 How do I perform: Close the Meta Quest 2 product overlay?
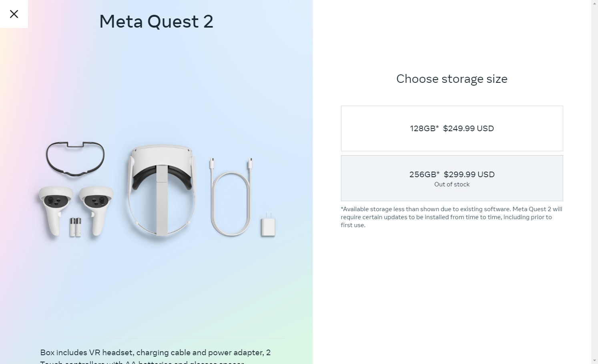(14, 14)
